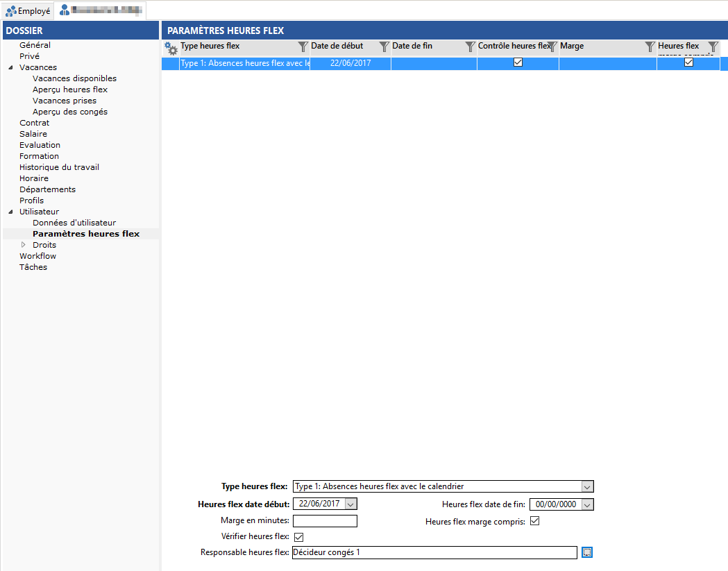The height and width of the screenshot is (571, 728).
Task: Click filter icon on Marge column
Action: tap(650, 46)
